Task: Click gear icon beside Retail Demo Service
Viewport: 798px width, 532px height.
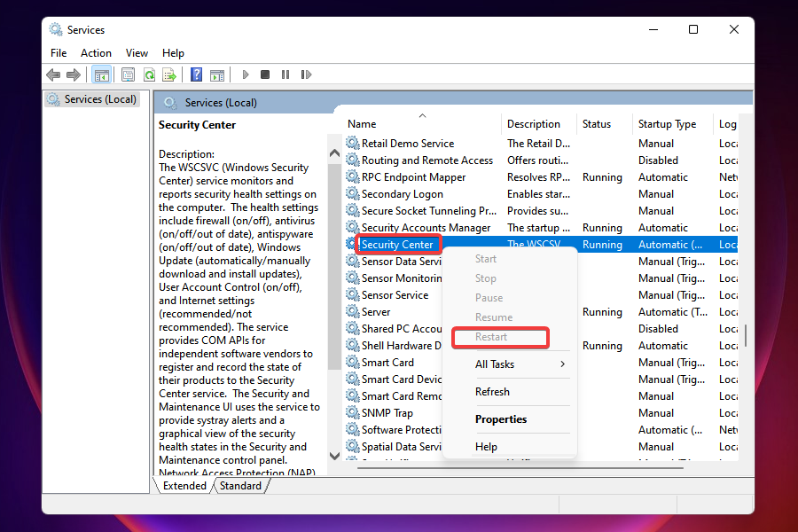Action: tap(352, 143)
